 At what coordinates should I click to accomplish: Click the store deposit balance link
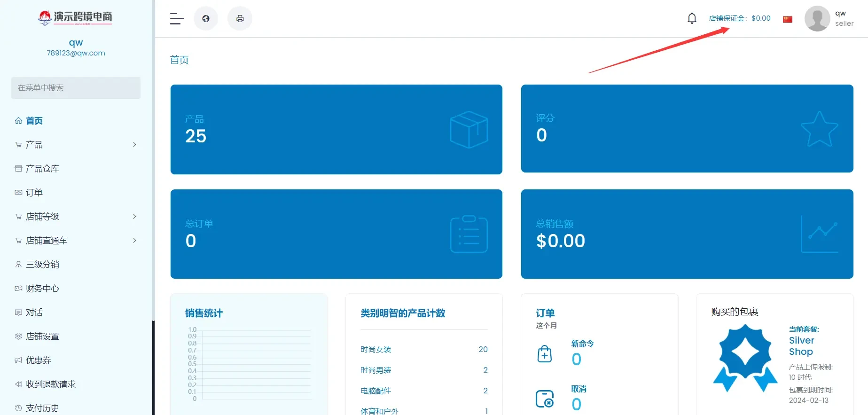(739, 18)
